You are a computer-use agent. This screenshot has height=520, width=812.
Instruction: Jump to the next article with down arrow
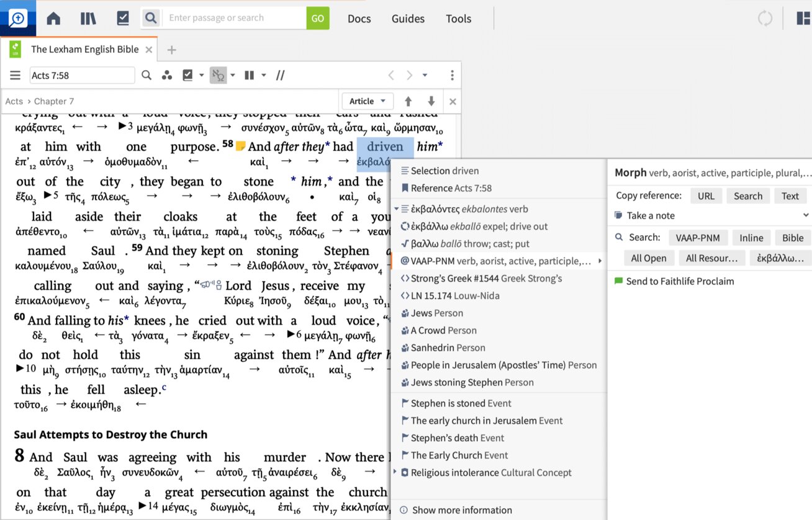[431, 101]
